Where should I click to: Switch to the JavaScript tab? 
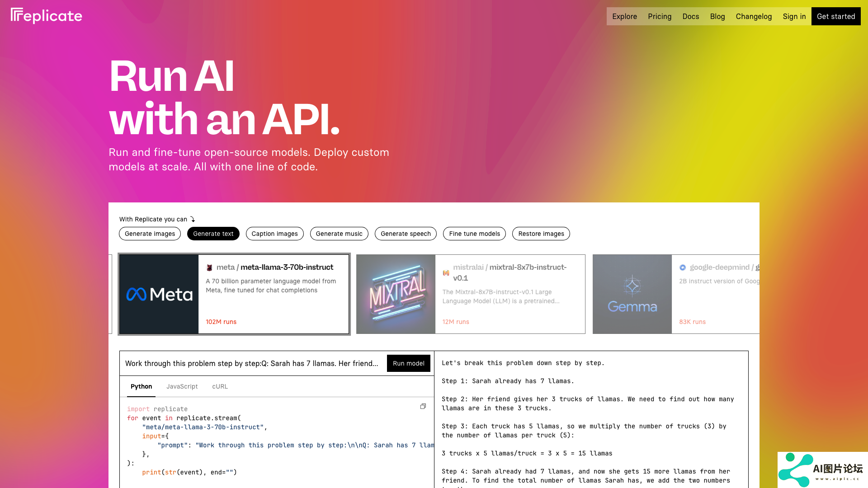click(182, 386)
